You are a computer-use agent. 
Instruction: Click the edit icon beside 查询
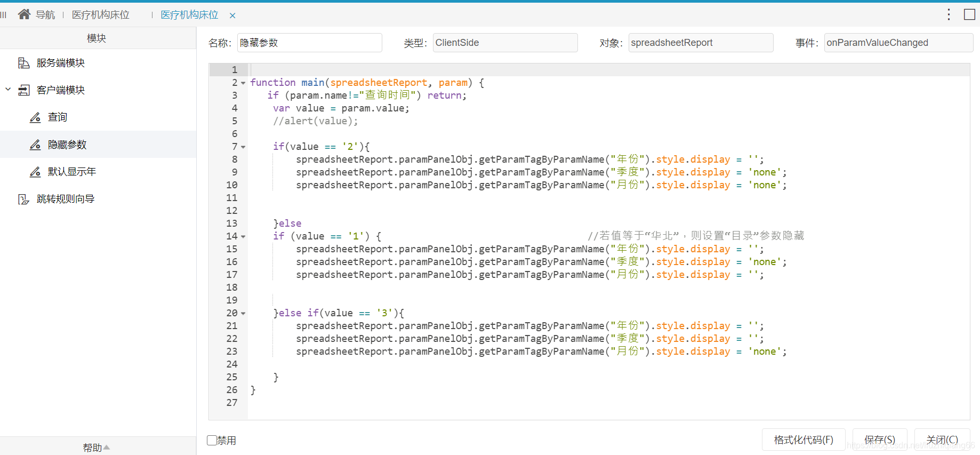[x=35, y=117]
